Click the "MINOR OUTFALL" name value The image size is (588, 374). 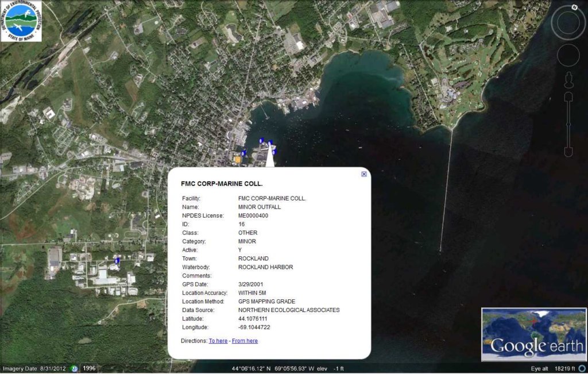(260, 207)
